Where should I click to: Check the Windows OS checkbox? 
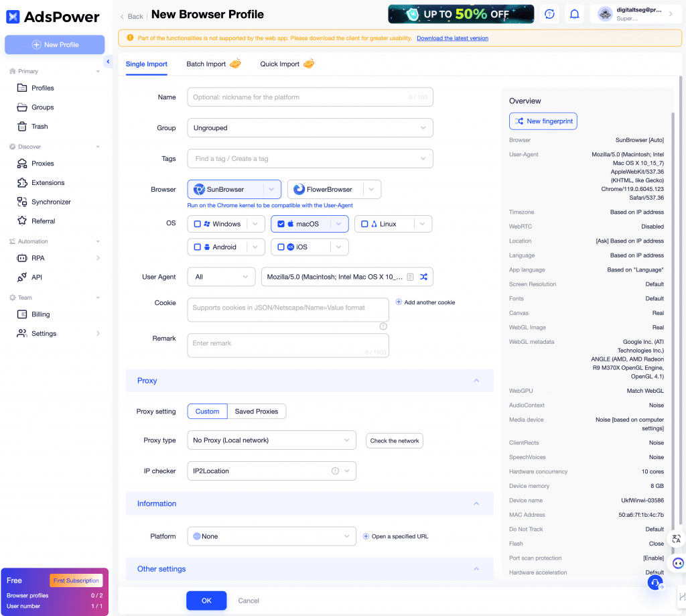[x=198, y=224]
